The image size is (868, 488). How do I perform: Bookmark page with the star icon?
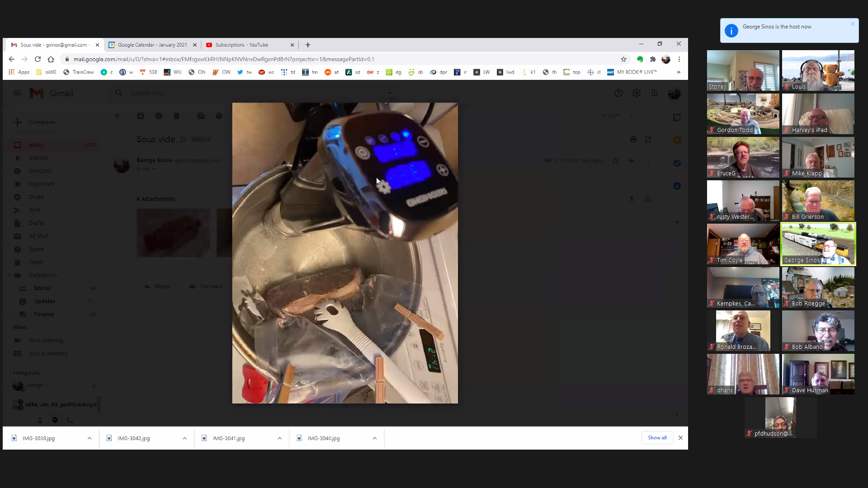[623, 59]
